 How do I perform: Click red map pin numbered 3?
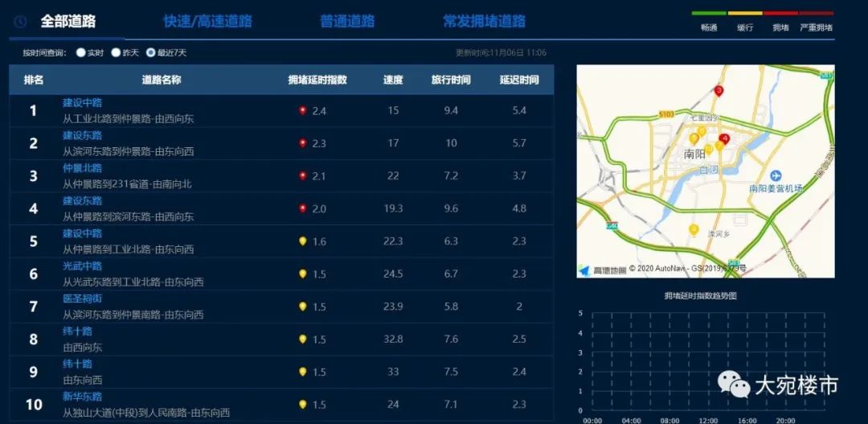coord(719,91)
